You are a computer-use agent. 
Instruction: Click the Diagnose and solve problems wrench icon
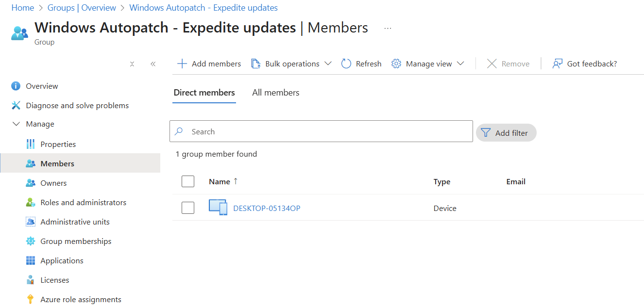coord(16,105)
